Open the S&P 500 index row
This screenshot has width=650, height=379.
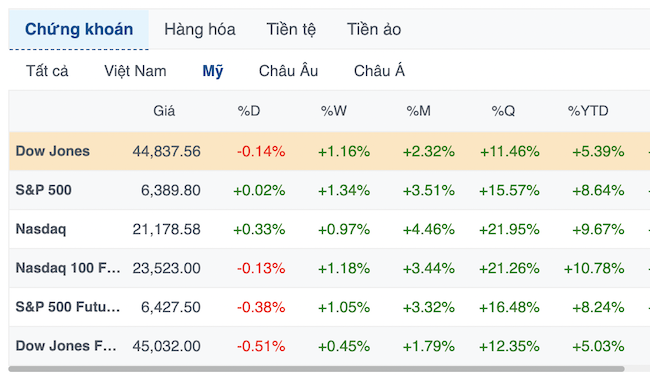(x=329, y=190)
